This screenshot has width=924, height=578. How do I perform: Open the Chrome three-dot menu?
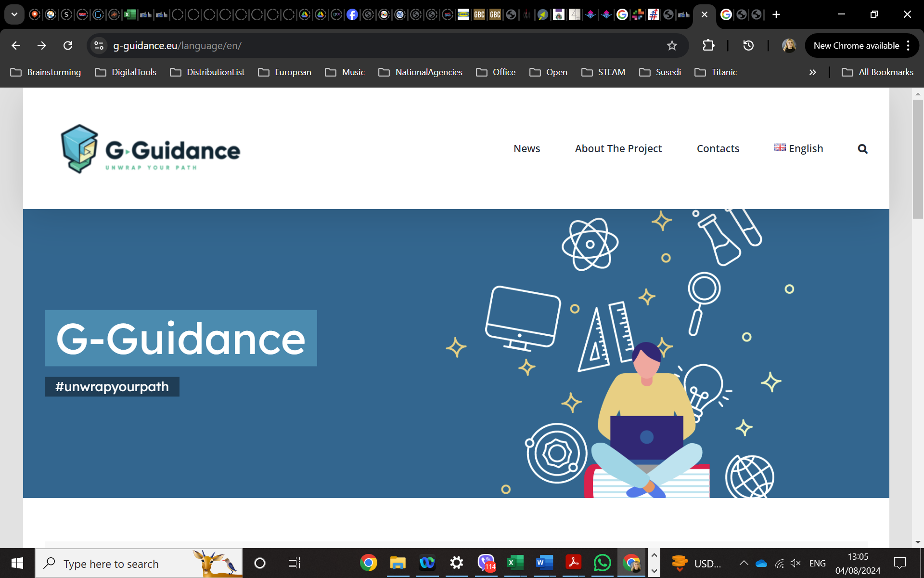(x=908, y=45)
